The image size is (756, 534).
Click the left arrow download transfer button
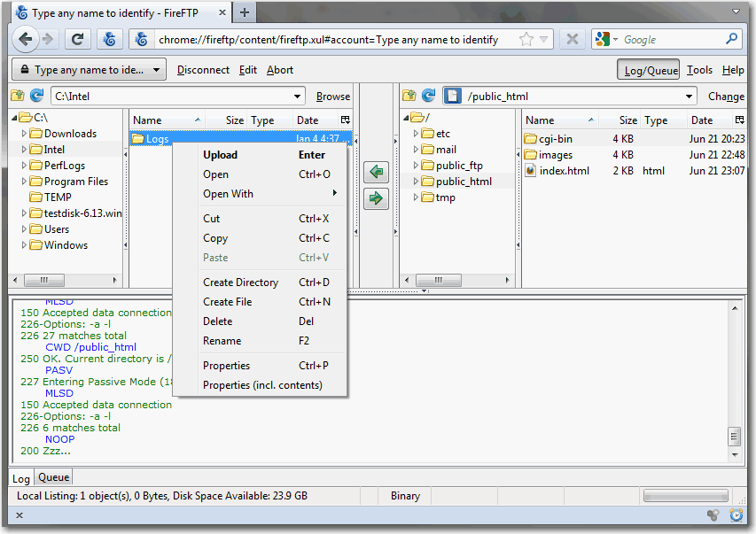click(376, 172)
